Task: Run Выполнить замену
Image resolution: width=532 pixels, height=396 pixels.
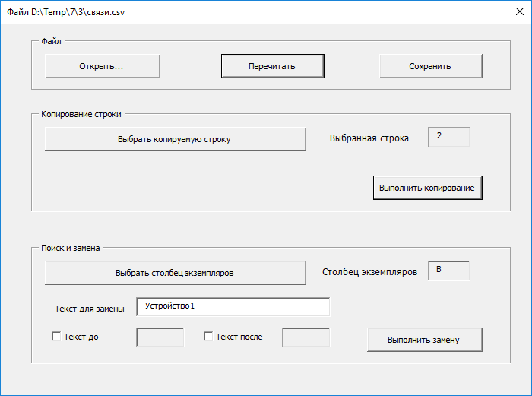Action: pos(424,340)
